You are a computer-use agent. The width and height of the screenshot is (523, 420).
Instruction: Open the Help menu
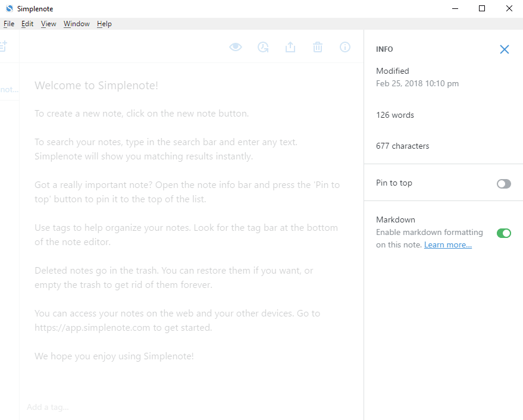[x=104, y=24]
